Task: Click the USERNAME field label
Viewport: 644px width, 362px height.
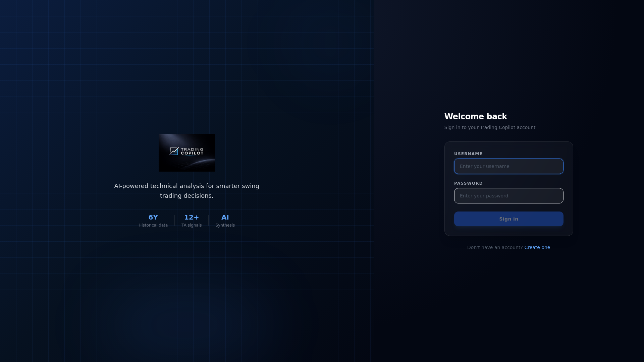Action: point(468,154)
